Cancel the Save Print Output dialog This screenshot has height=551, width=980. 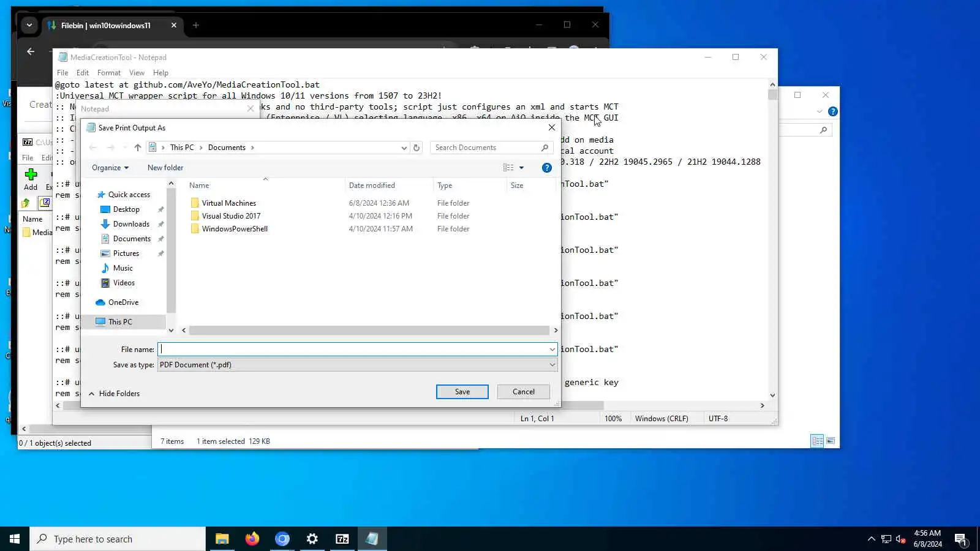pyautogui.click(x=524, y=392)
